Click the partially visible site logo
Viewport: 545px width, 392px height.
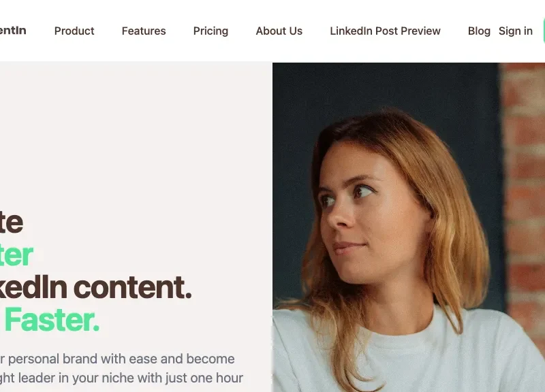click(x=12, y=31)
